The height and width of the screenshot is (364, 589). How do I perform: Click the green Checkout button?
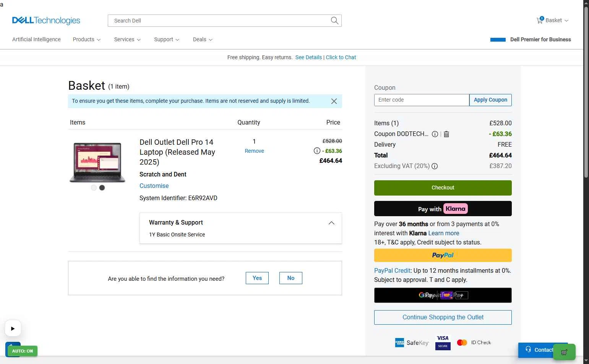point(443,188)
